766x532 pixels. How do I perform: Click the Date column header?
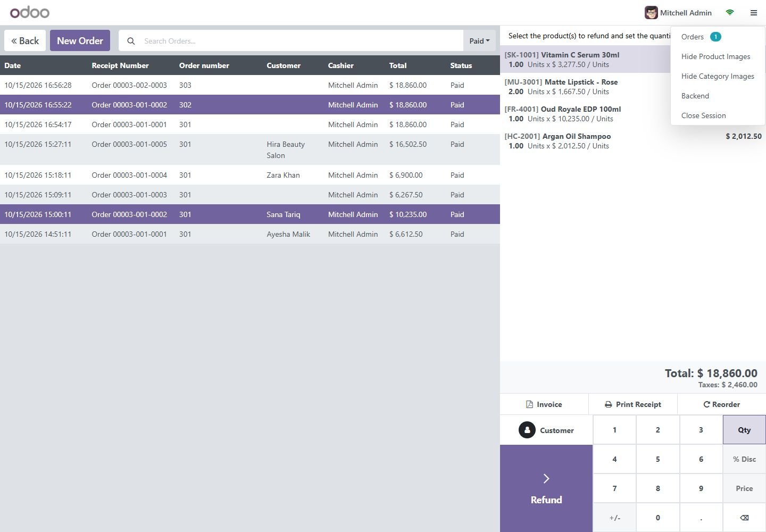pyautogui.click(x=13, y=65)
